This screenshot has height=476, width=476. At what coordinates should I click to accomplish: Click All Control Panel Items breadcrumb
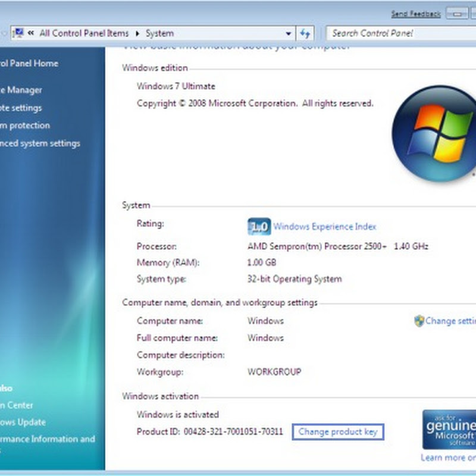[x=84, y=33]
